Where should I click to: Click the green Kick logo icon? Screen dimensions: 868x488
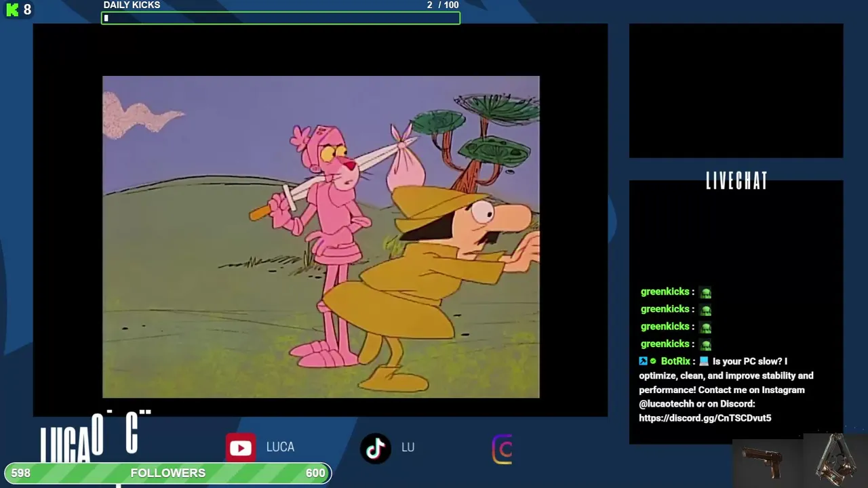(12, 9)
